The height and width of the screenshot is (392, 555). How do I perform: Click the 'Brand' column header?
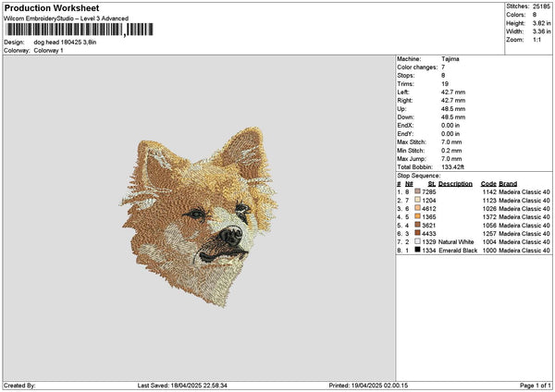coord(508,184)
